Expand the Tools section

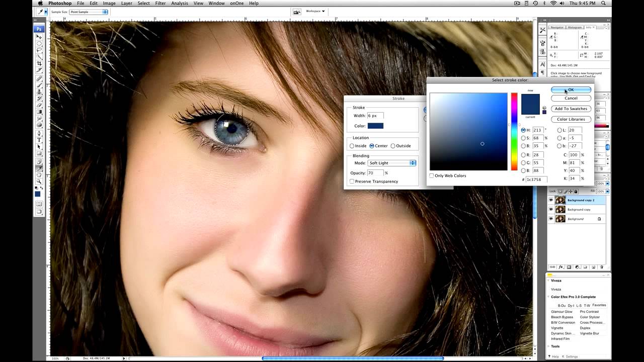click(x=549, y=346)
